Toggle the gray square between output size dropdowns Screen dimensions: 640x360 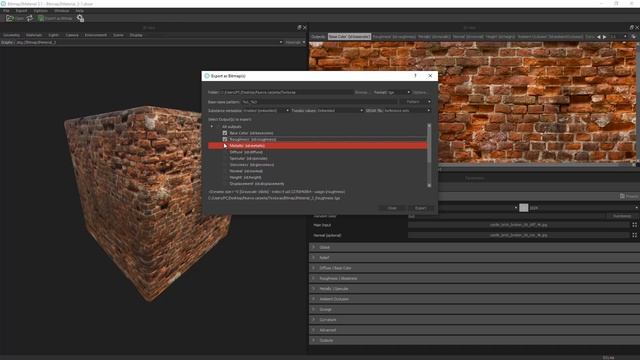pos(523,208)
